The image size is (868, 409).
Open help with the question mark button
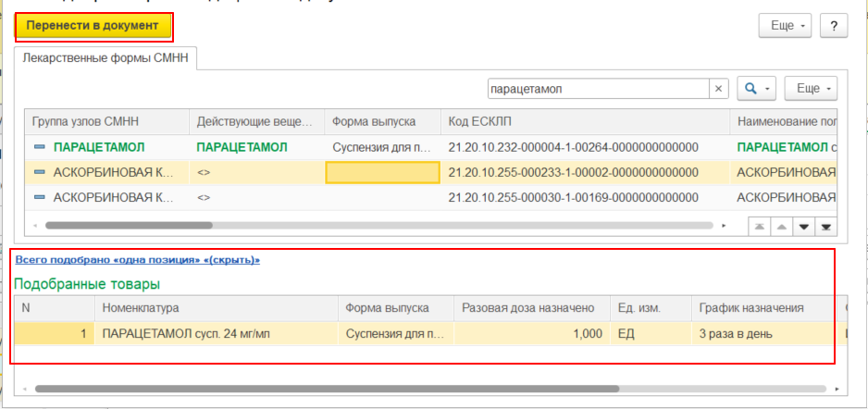point(833,26)
